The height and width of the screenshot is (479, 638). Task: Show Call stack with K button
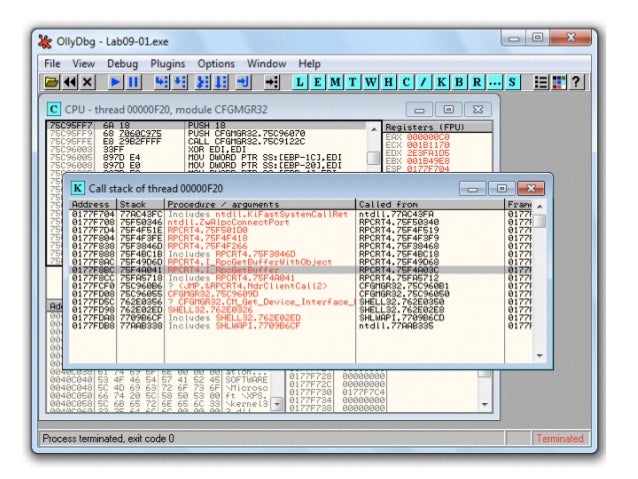441,82
